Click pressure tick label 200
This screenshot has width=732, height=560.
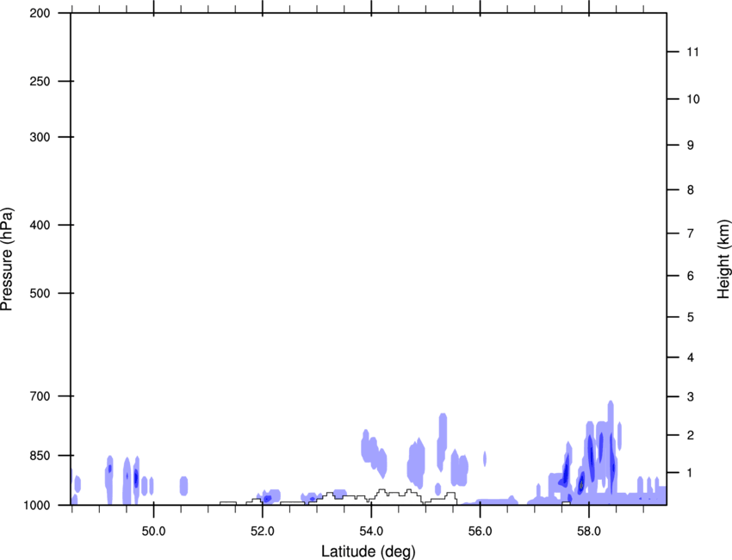tap(40, 14)
